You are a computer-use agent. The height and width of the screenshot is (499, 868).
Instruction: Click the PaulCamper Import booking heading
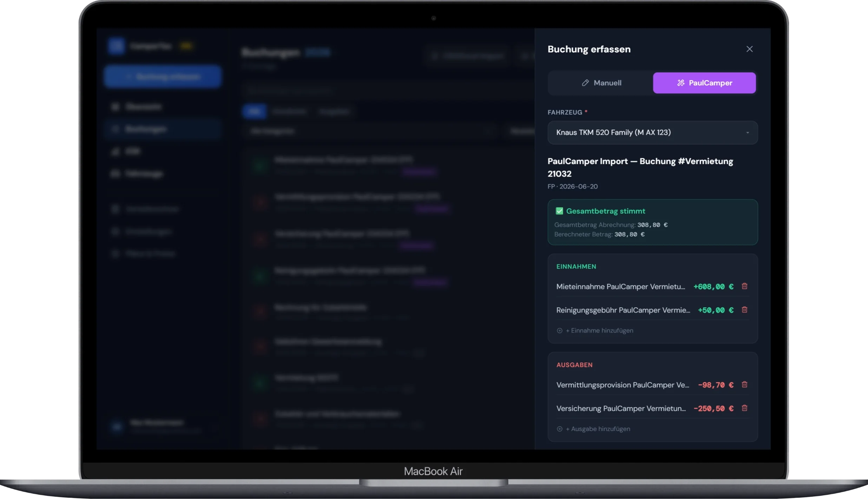tap(640, 167)
